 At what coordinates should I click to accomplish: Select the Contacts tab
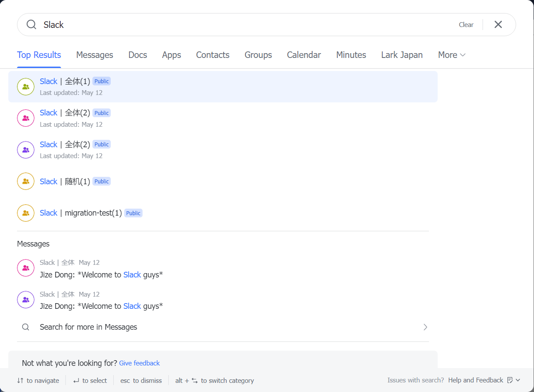pyautogui.click(x=213, y=55)
